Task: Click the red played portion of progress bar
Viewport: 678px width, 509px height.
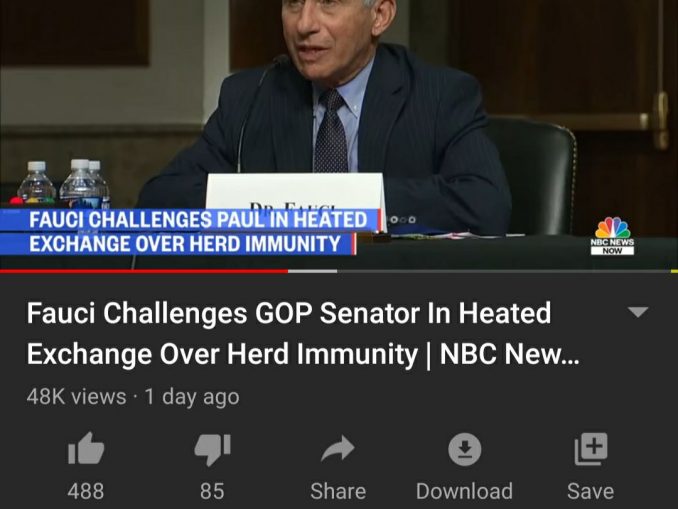Action: click(144, 271)
